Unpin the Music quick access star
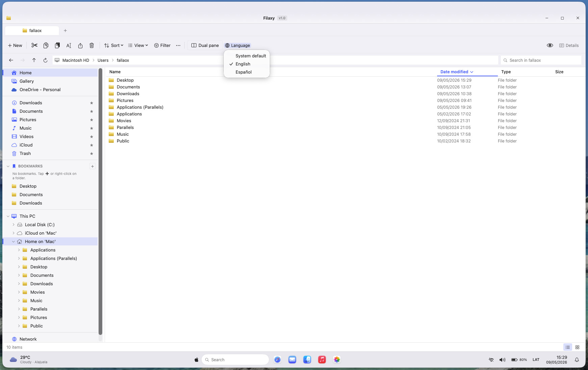The image size is (588, 370). click(x=91, y=128)
